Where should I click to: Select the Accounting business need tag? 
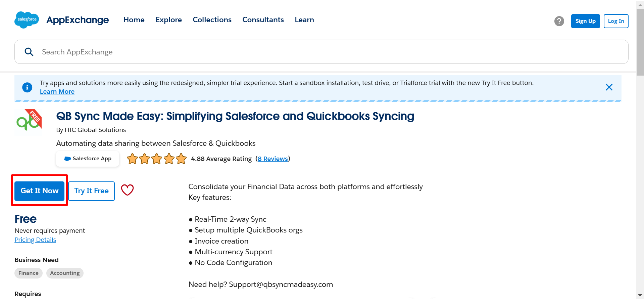(65, 273)
